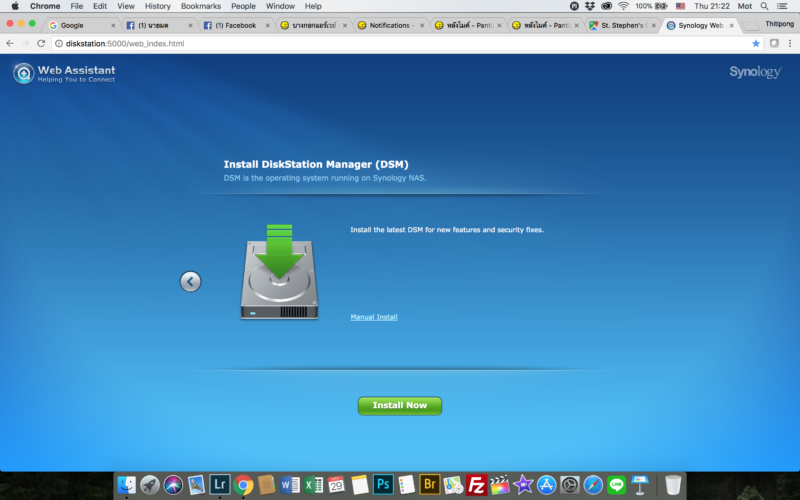Click the Dropbox menu bar icon
Viewport: 800px width, 500px height.
pos(590,6)
